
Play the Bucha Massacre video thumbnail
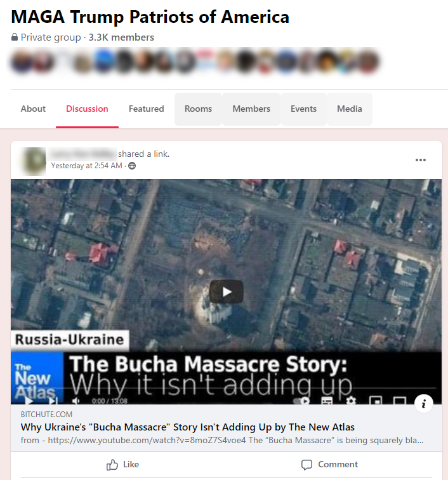pyautogui.click(x=227, y=291)
